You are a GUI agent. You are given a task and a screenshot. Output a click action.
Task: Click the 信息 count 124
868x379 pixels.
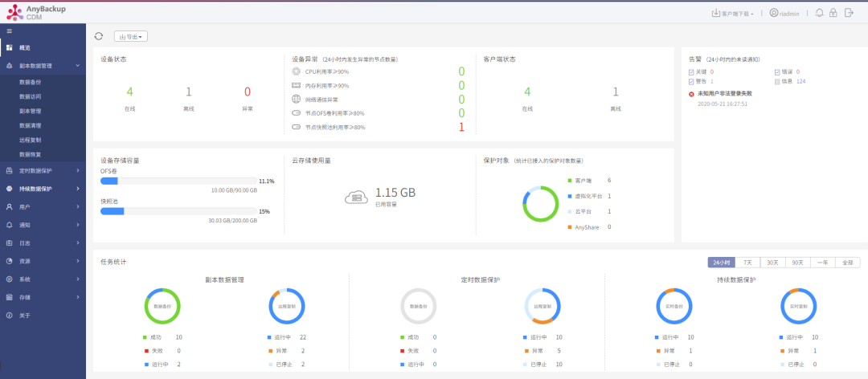(x=800, y=81)
